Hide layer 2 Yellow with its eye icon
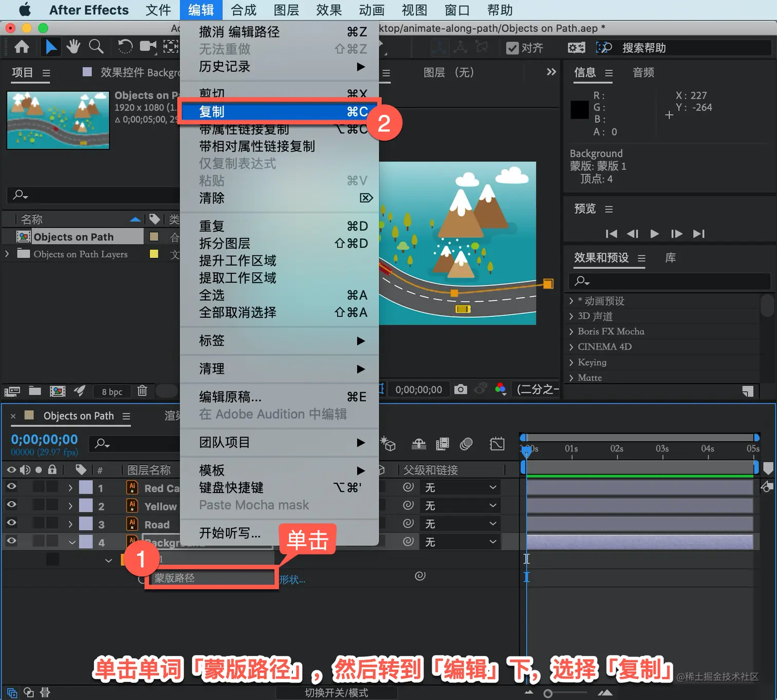Viewport: 777px width, 700px height. [11, 504]
